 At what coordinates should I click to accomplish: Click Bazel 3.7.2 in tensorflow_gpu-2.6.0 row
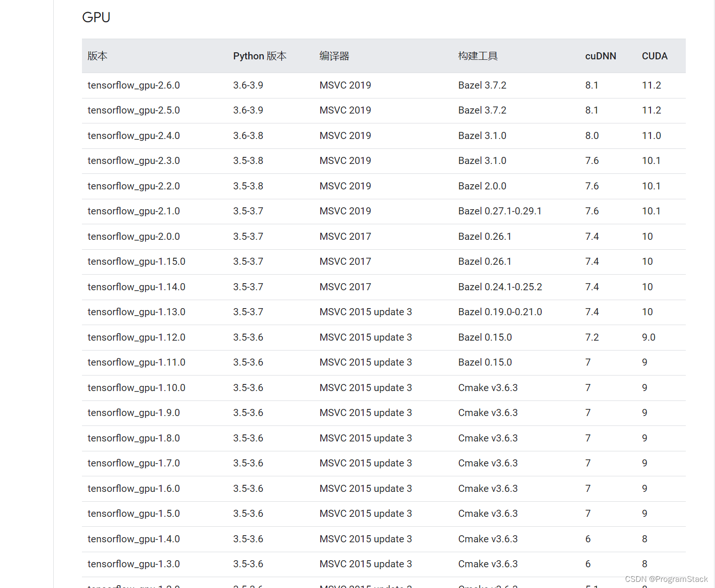[482, 85]
